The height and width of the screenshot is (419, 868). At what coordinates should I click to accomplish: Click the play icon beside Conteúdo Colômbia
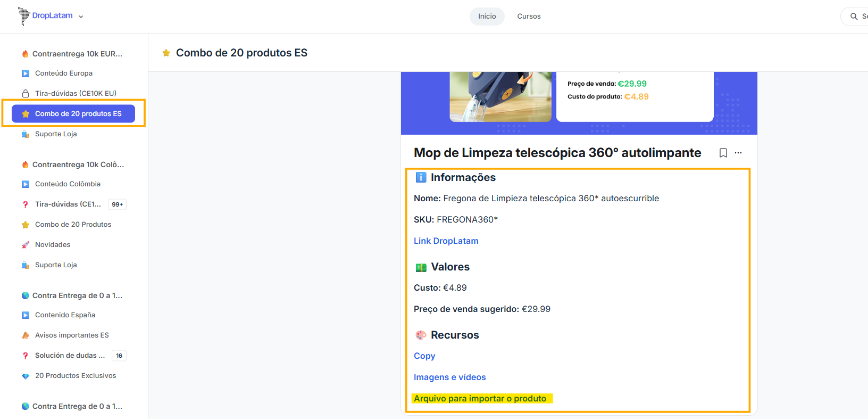tap(26, 184)
